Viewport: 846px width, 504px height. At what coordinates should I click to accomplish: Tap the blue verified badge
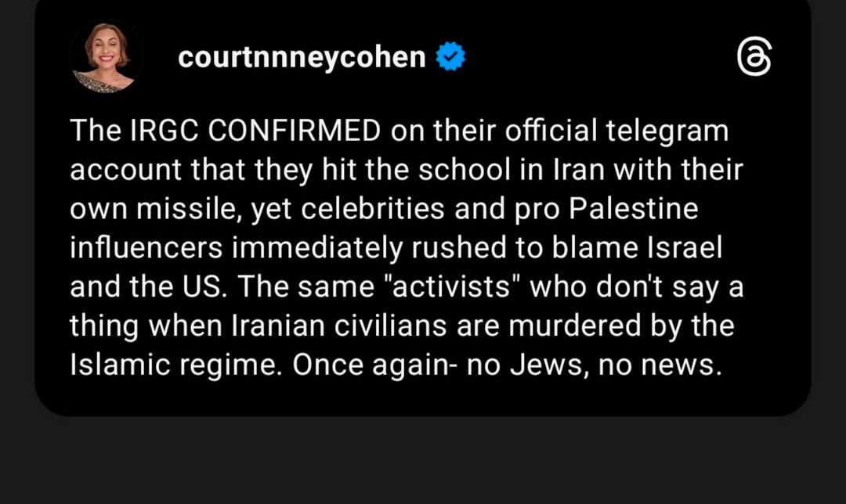click(450, 57)
